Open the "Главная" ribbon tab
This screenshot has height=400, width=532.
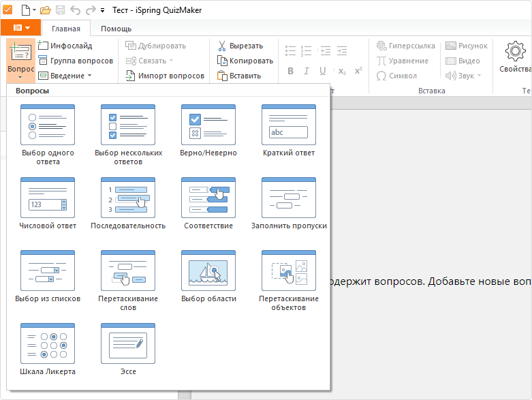pos(65,29)
